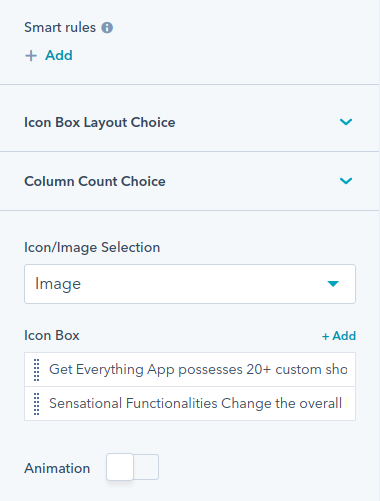Image resolution: width=380 pixels, height=501 pixels.
Task: Click the Column Count Choice heading
Action: pyautogui.click(x=95, y=181)
